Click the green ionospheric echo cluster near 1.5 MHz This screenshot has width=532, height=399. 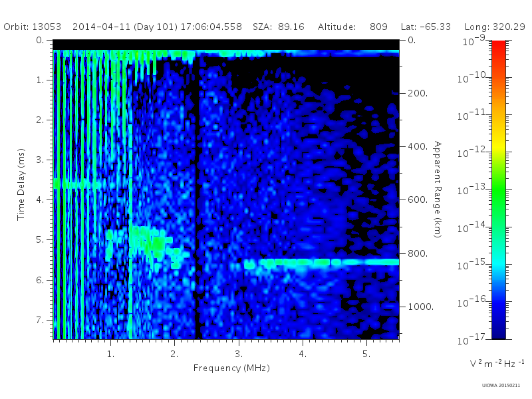click(148, 244)
